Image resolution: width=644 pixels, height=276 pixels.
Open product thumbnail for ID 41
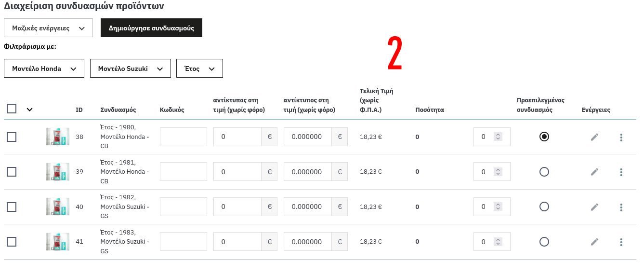click(58, 242)
